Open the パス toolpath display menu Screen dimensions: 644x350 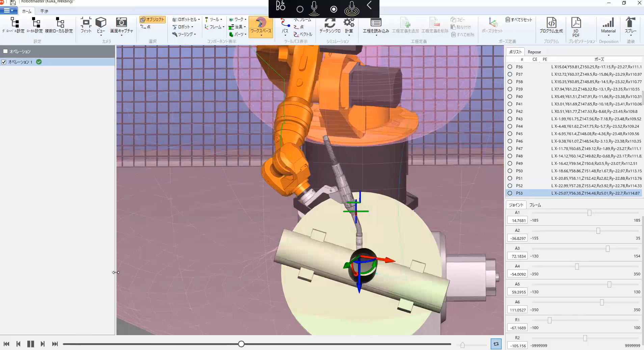pyautogui.click(x=285, y=27)
